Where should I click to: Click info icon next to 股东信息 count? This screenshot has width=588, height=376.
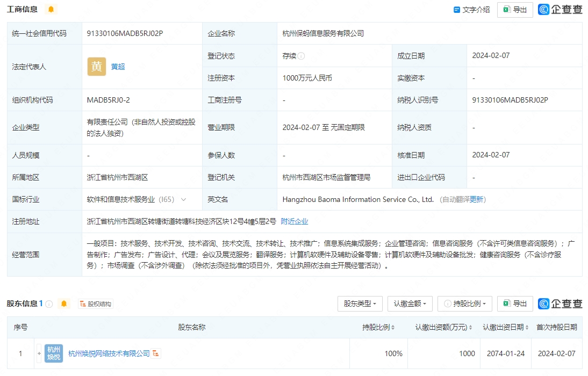[49, 304]
